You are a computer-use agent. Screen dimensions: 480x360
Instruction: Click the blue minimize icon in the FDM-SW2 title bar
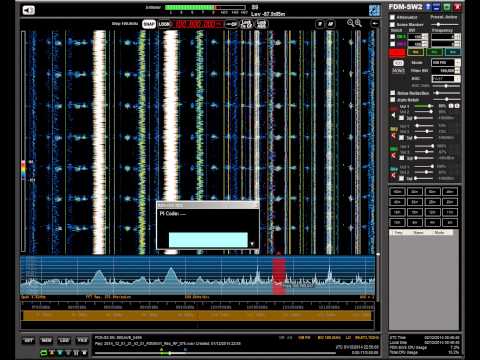[x=437, y=7]
